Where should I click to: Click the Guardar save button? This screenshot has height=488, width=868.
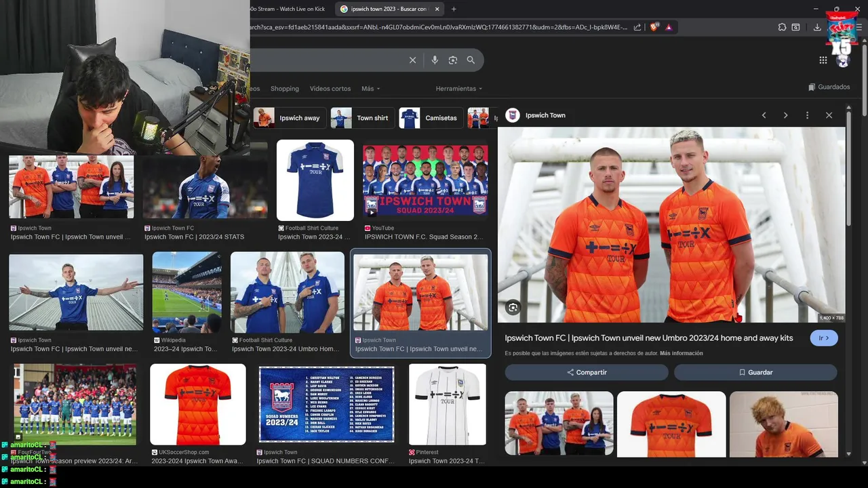755,372
